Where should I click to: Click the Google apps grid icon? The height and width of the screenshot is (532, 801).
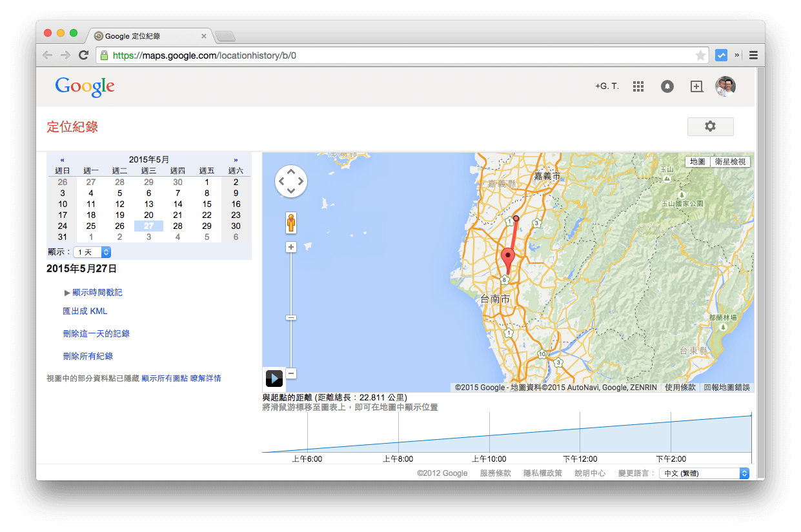click(638, 86)
